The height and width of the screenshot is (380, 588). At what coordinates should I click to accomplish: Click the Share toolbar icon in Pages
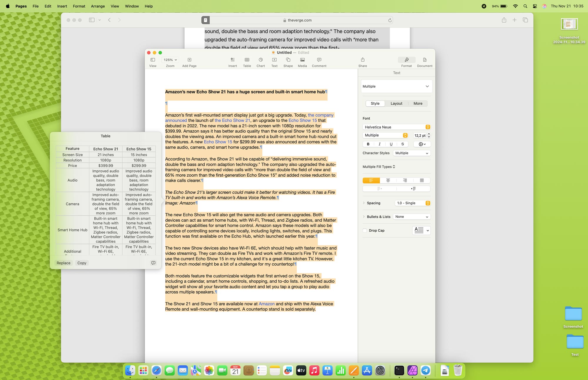(363, 60)
